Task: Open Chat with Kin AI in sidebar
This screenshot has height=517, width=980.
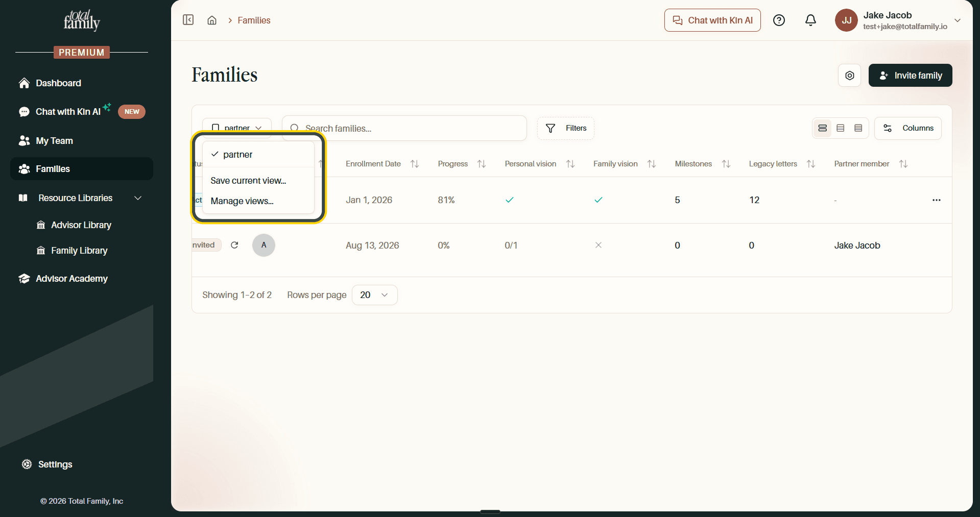Action: click(x=82, y=112)
